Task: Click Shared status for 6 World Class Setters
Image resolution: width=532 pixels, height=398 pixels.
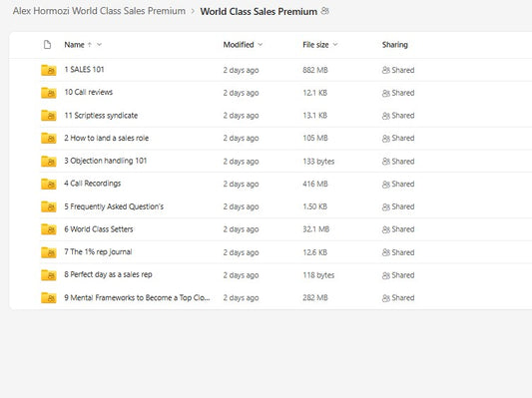Action: (x=398, y=229)
